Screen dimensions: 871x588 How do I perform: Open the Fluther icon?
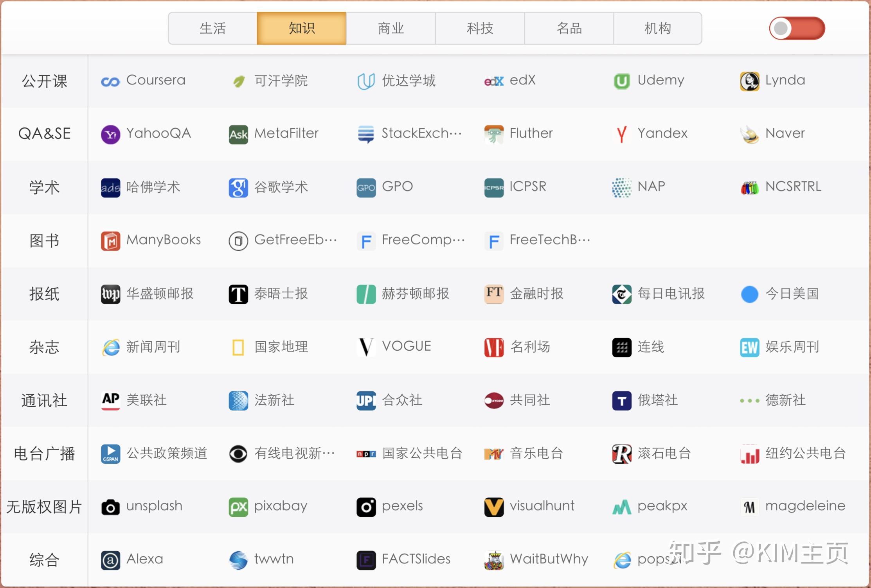point(494,134)
